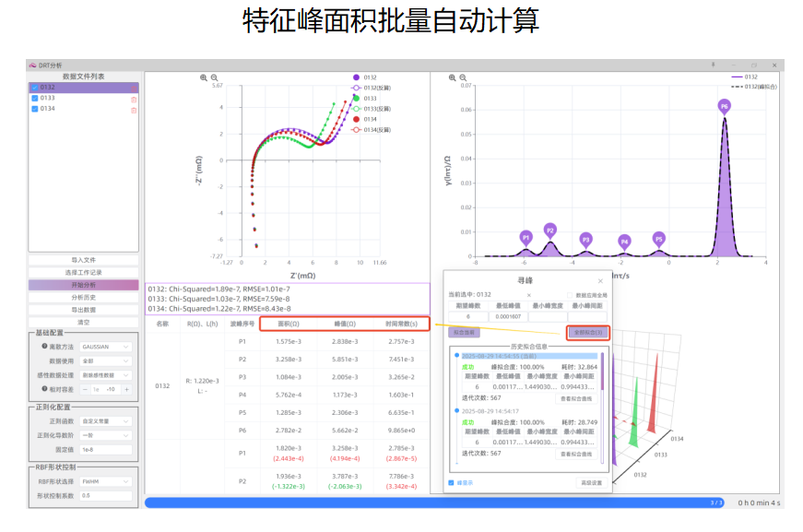Delete file 0133 using its trash icon
The image size is (803, 532).
click(134, 99)
